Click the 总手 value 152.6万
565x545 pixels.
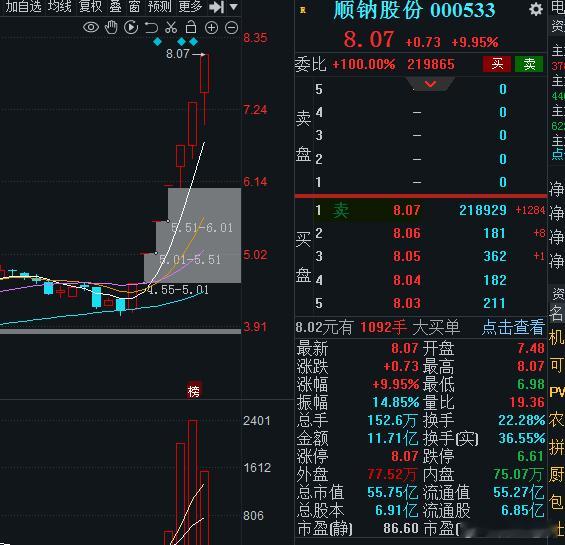[393, 420]
